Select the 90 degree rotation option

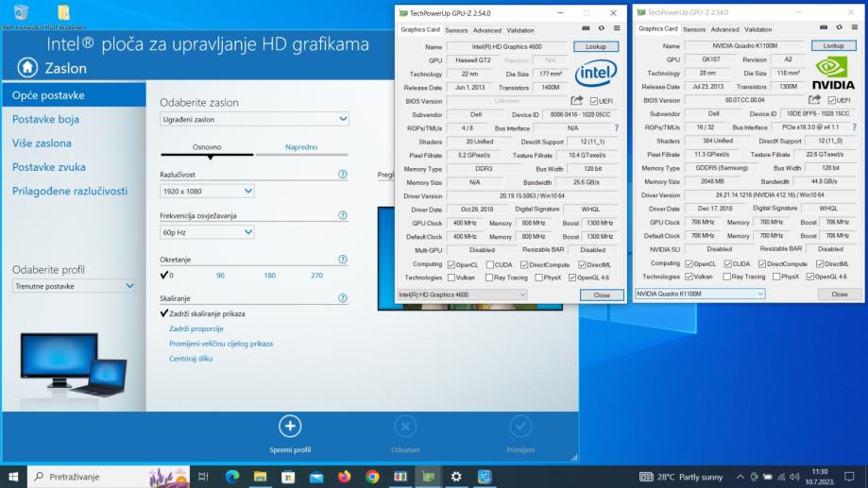click(220, 276)
